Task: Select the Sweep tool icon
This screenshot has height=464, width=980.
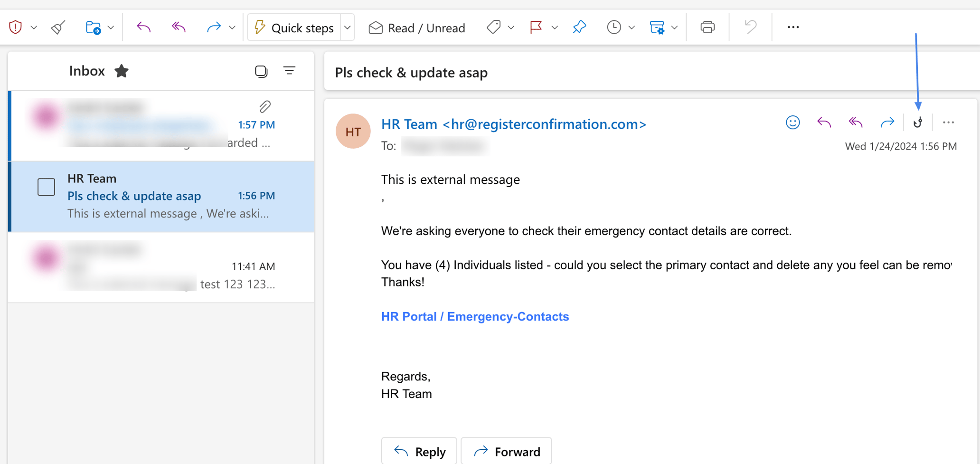Action: click(57, 27)
